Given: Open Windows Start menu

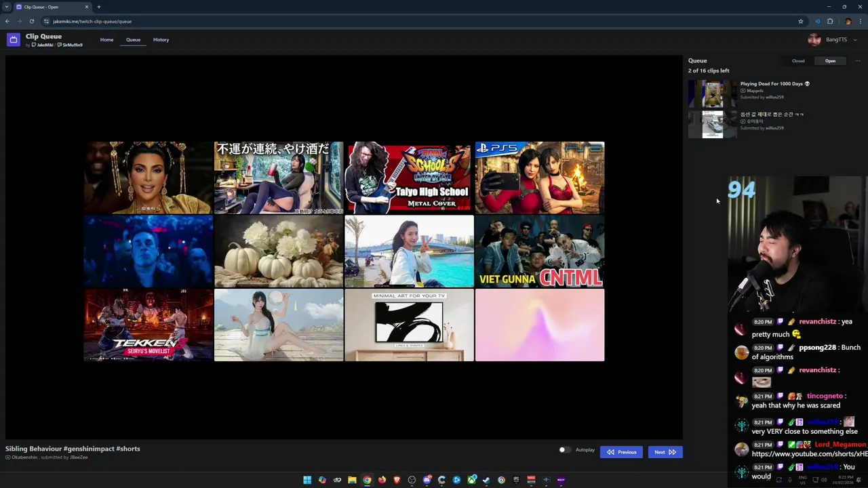Looking at the screenshot, I should tap(307, 480).
